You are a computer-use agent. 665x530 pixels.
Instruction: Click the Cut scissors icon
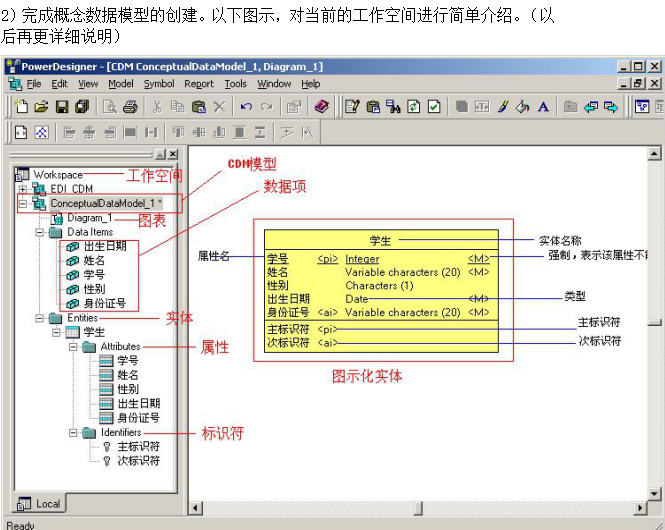(157, 106)
